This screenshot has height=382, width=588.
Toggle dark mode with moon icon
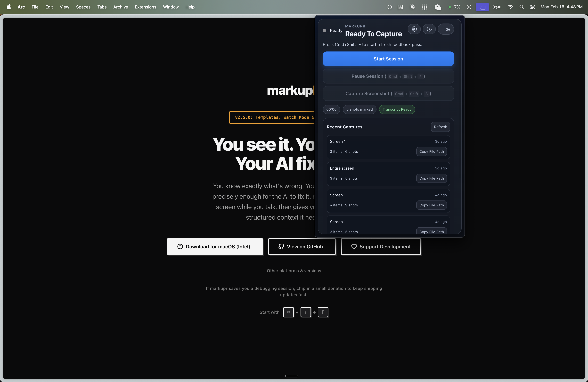(429, 29)
